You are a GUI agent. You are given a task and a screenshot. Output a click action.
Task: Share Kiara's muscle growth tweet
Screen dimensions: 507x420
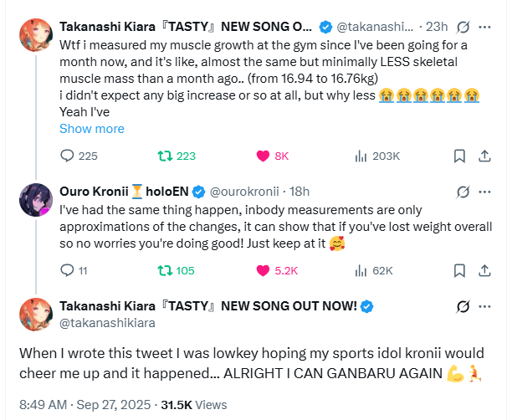484,156
